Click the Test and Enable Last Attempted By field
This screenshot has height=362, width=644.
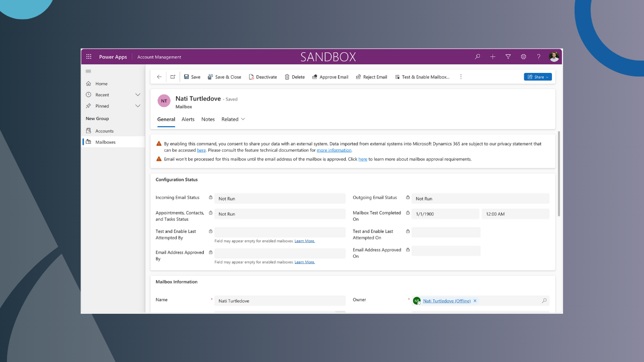point(280,232)
